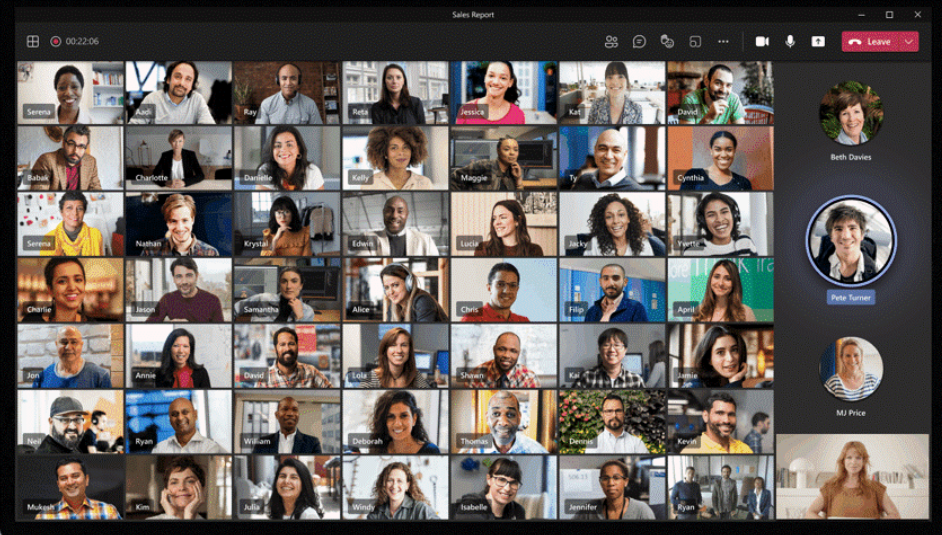Click the Pete Turner name label
This screenshot has height=535, width=942.
click(851, 297)
